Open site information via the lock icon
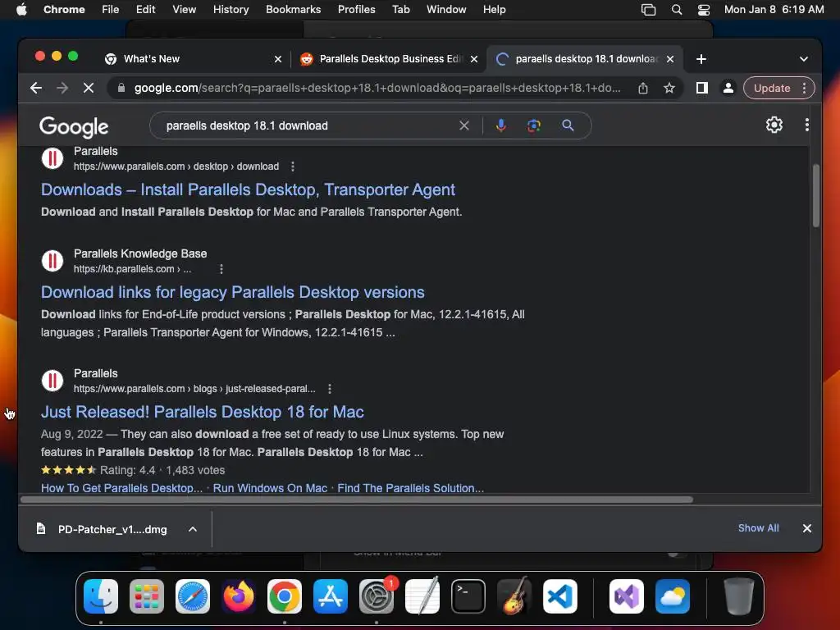This screenshot has height=630, width=840. [121, 88]
